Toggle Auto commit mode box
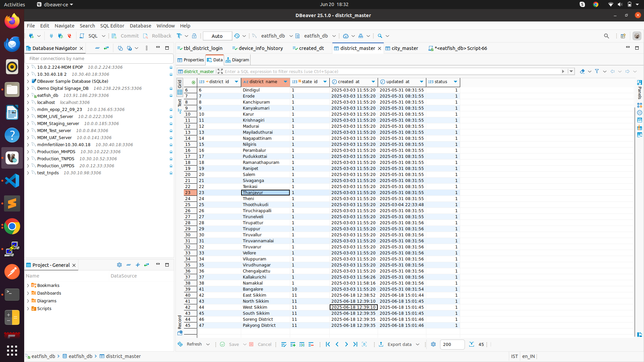The height and width of the screenshot is (362, 644). click(x=217, y=36)
